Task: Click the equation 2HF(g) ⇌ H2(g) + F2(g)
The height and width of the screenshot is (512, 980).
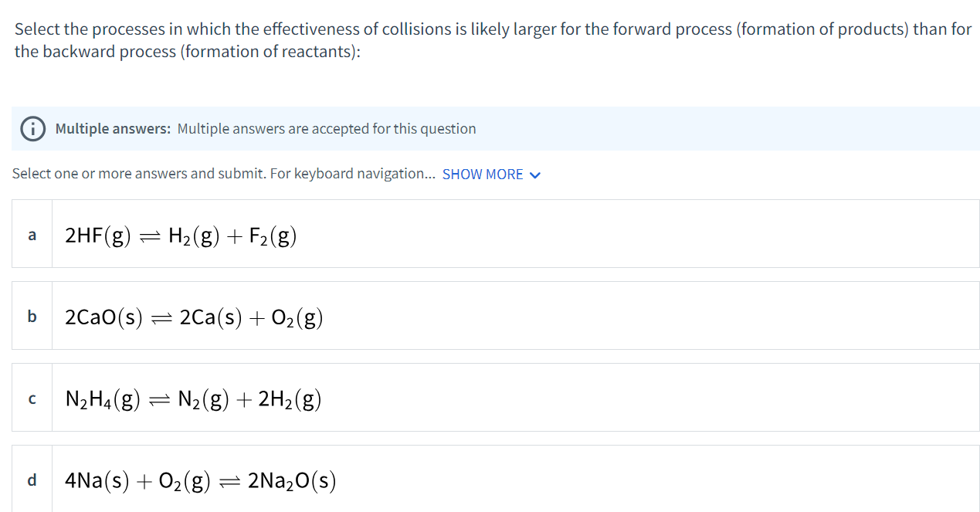Action: [180, 235]
